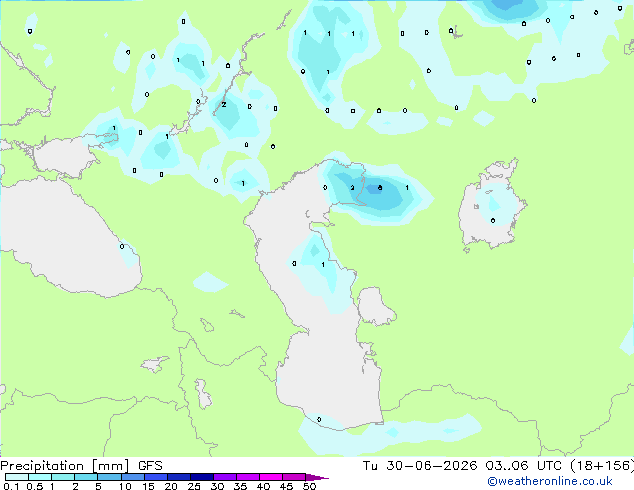Viewport: 634px width, 490px height.
Task: Select the 35 to 40 mm legend swatch
Action: pos(248,477)
